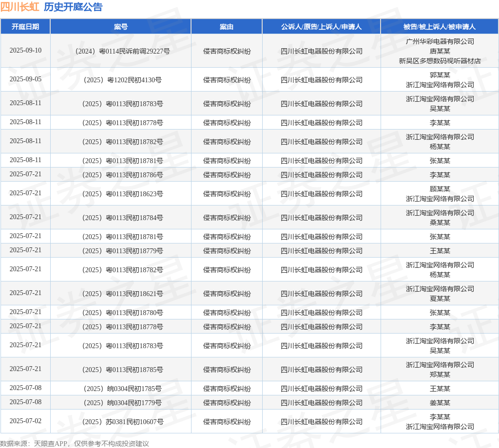Image resolution: width=499 pixels, height=448 pixels.
Task: Click defendant 姜某某
Action: [440, 403]
